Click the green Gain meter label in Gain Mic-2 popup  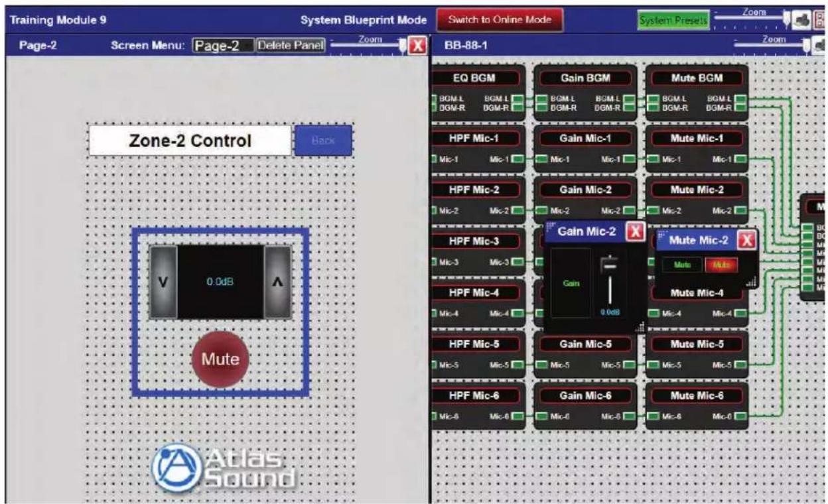[571, 283]
